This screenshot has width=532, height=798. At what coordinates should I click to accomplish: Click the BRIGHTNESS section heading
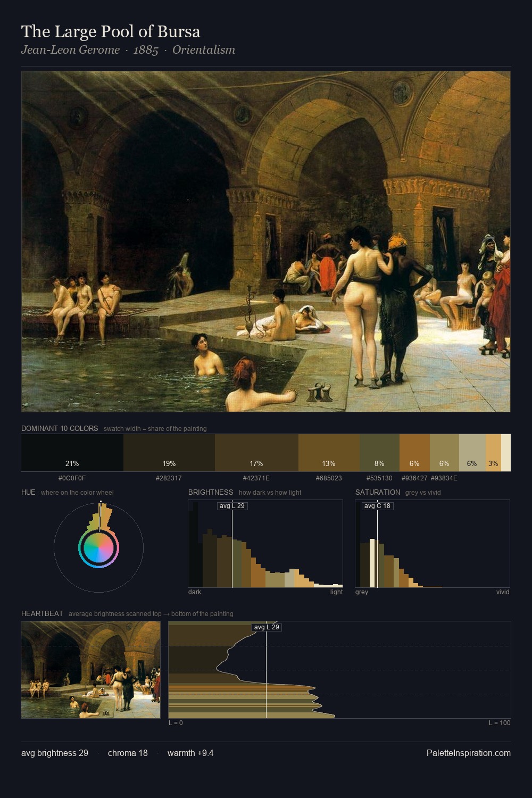[211, 492]
